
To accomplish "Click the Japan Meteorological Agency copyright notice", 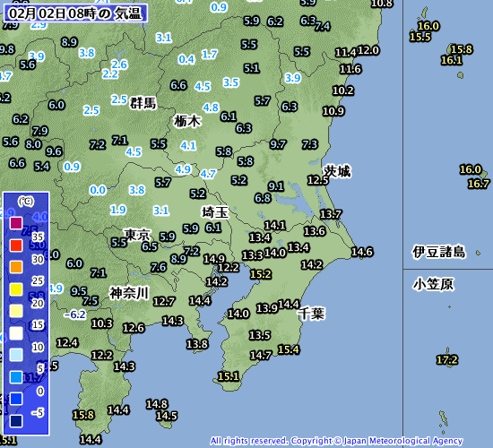I will pos(336,441).
